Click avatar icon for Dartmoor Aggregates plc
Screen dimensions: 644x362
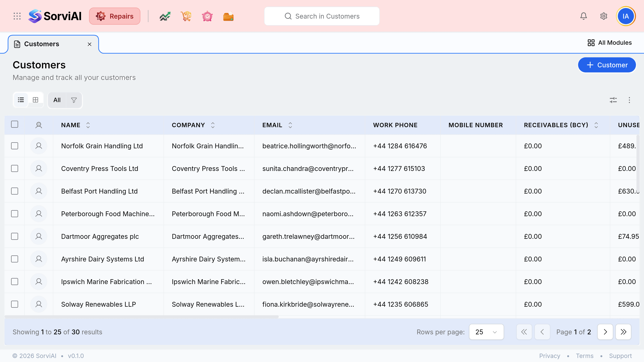click(39, 236)
